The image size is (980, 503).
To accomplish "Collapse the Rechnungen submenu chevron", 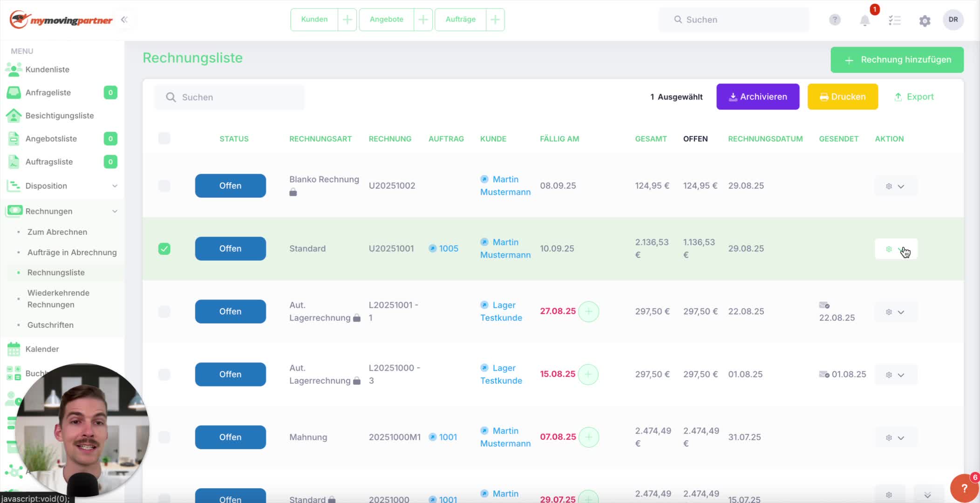I will pos(115,211).
